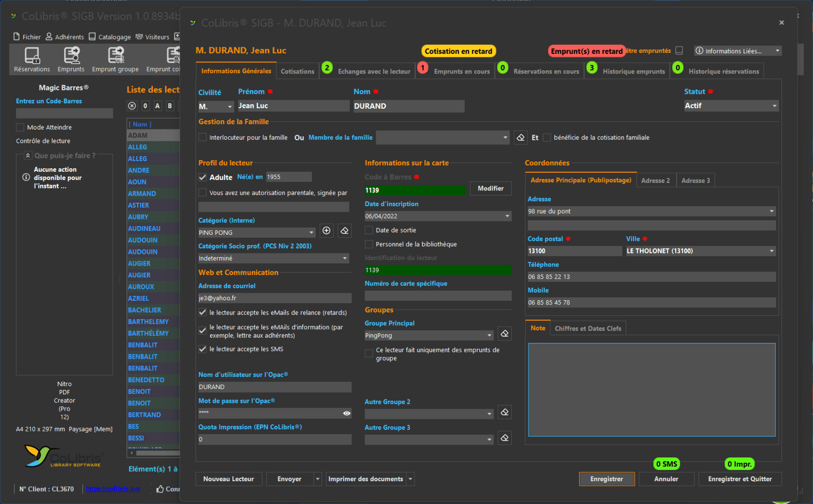Erase the Groupe Principal selection
The image size is (813, 504).
(x=505, y=334)
